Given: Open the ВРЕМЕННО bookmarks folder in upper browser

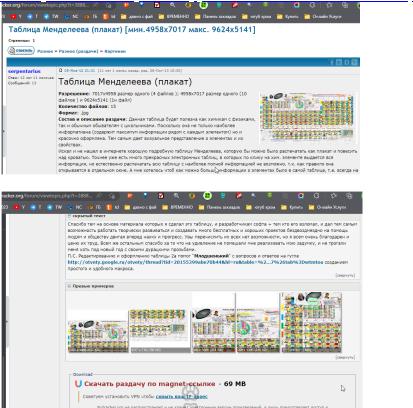Looking at the screenshot, I should [174, 16].
